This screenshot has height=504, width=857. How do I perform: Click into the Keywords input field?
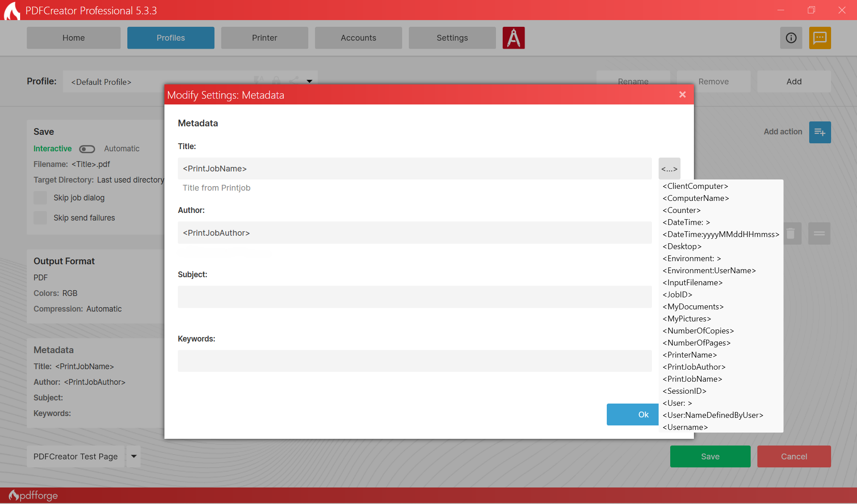click(415, 361)
